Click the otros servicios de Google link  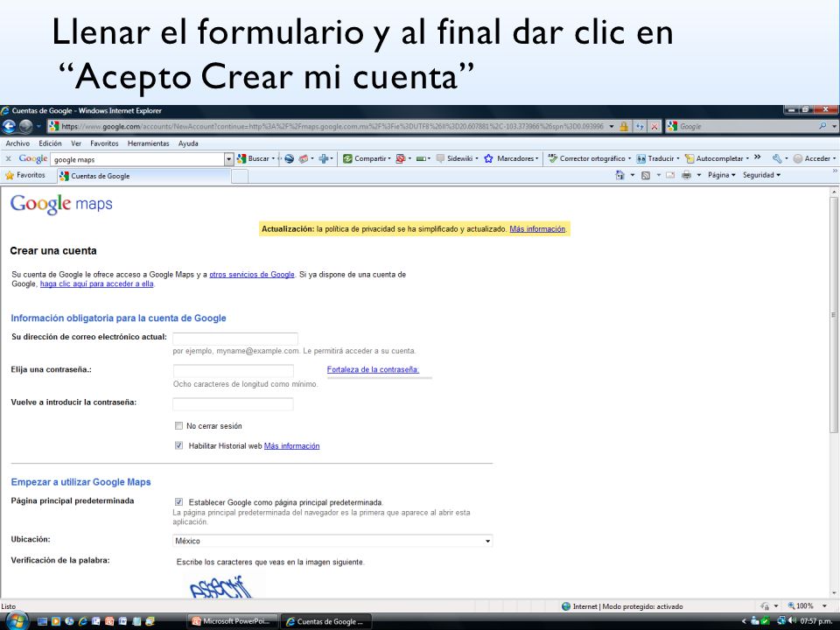(x=252, y=274)
